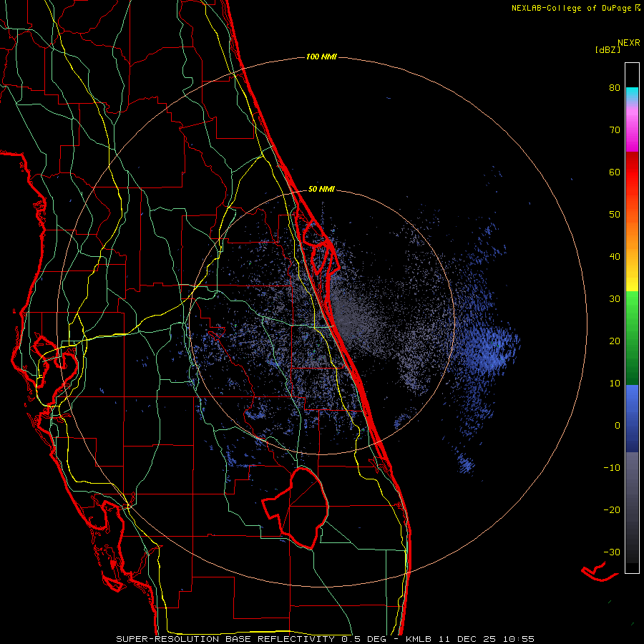Click the '11 DEC 25 10:55' timestamp

[x=487, y=639]
